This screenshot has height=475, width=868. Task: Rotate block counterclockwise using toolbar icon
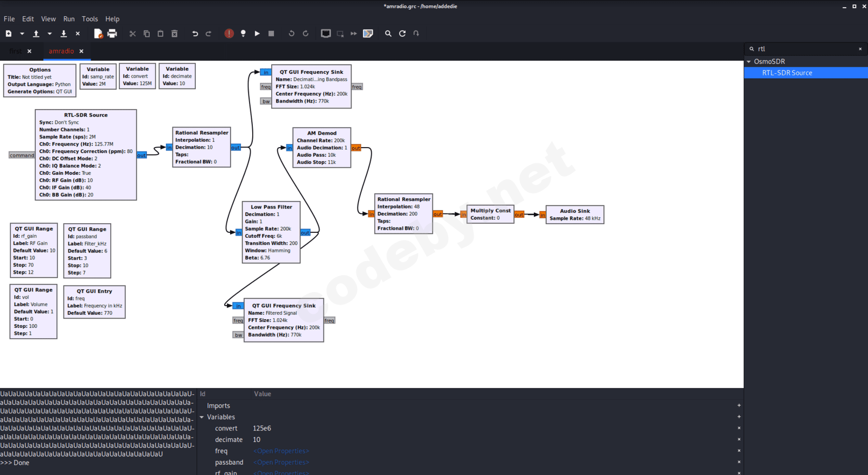pos(291,34)
